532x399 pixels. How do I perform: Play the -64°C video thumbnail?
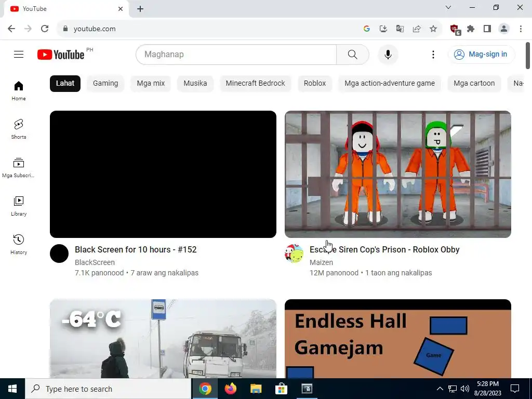[163, 338]
